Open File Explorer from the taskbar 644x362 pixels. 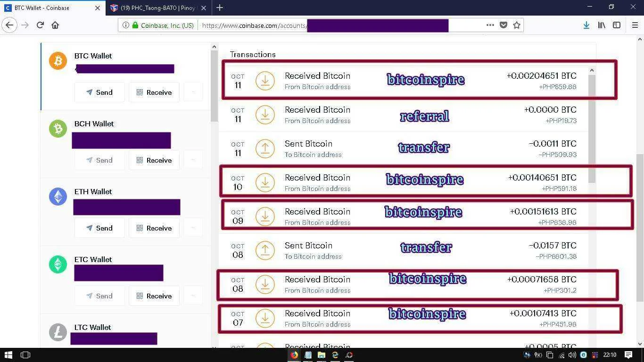point(322,355)
